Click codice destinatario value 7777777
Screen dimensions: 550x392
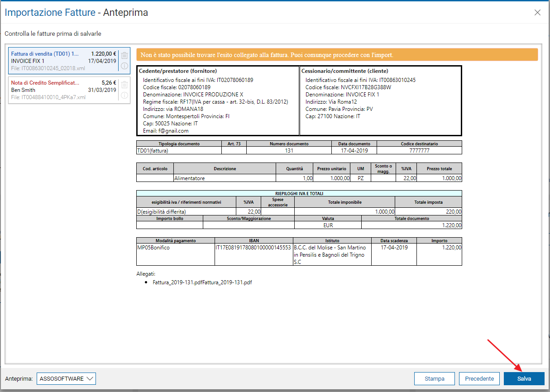[419, 151]
